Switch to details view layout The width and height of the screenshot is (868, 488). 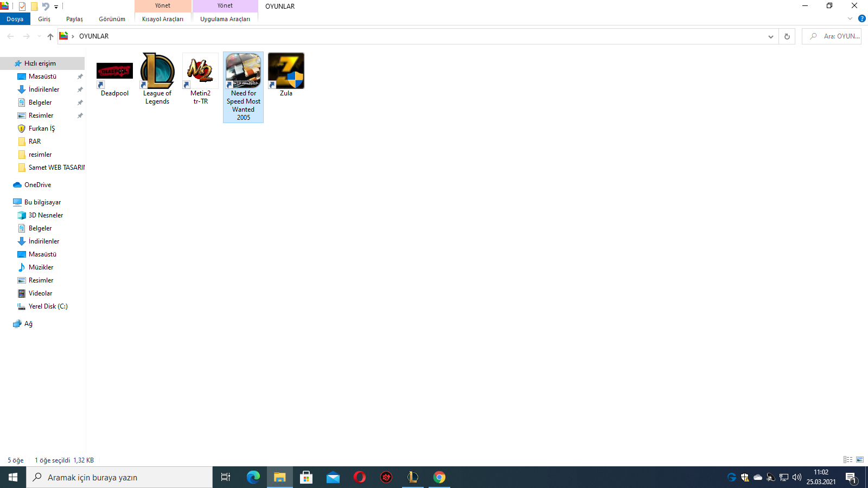click(848, 460)
